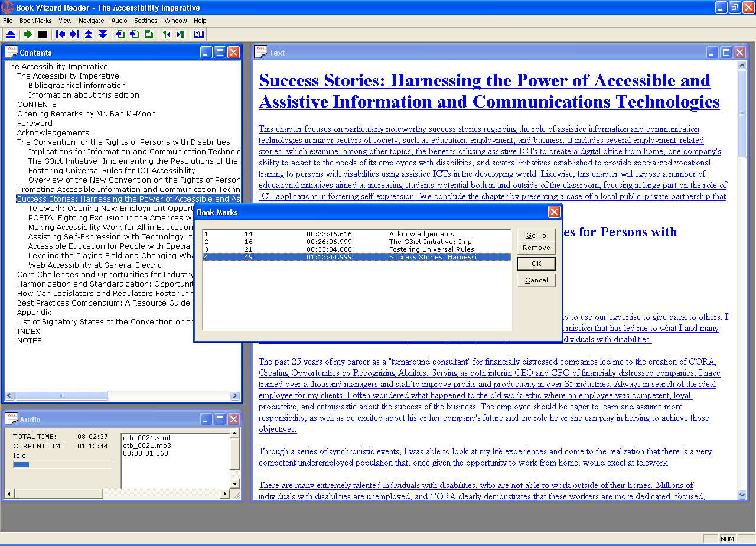Click the green next page icon

pyautogui.click(x=135, y=35)
